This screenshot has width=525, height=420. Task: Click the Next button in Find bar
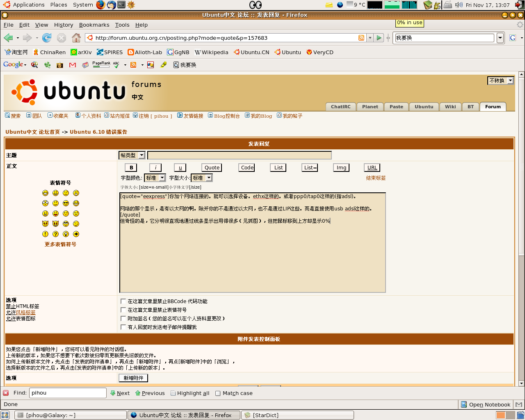pos(120,393)
